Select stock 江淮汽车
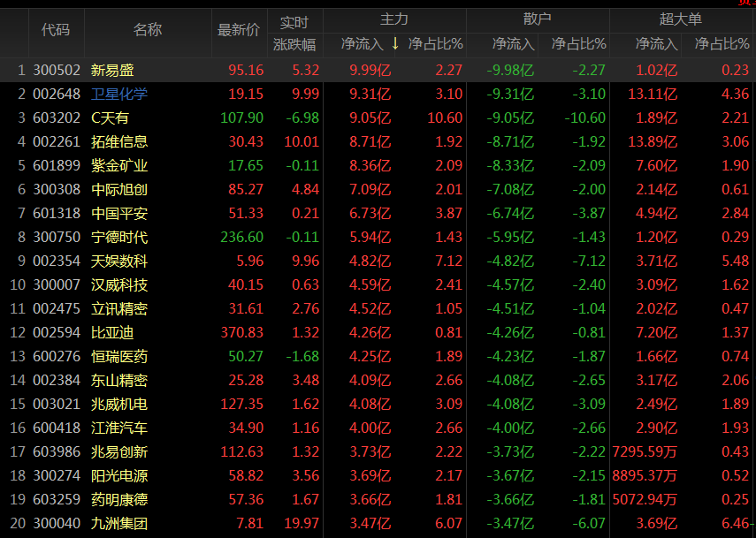 pyautogui.click(x=119, y=428)
